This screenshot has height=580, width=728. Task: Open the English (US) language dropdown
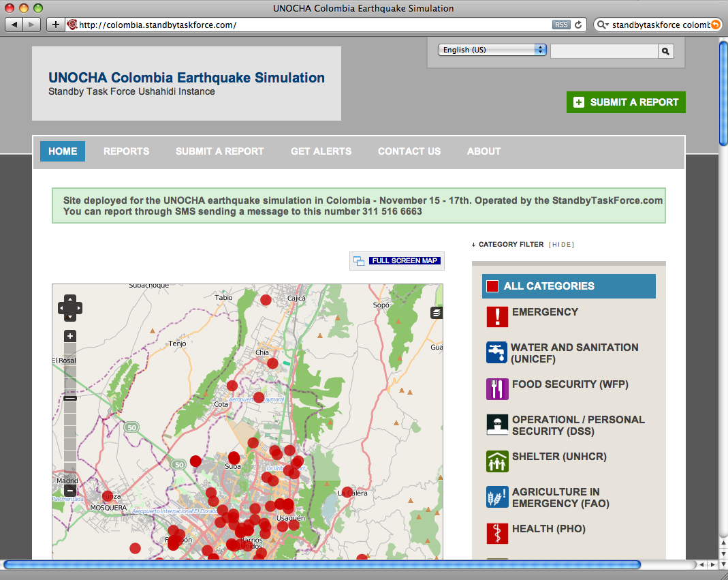tap(492, 50)
